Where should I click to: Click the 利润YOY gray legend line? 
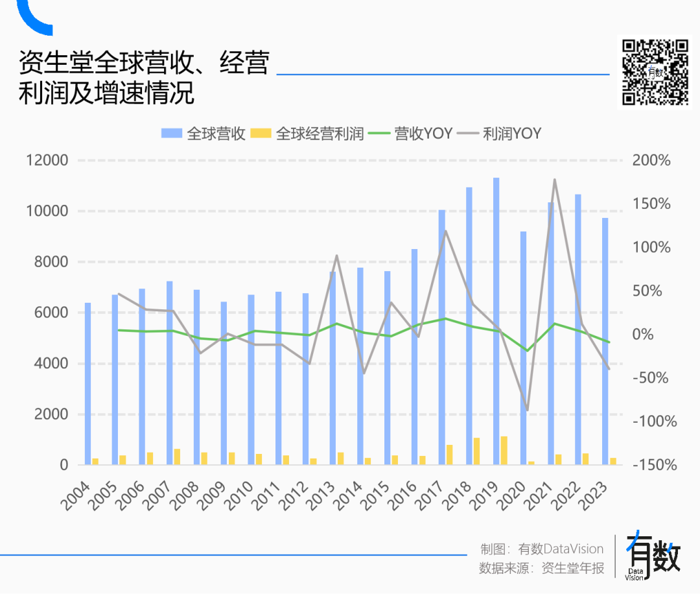(468, 133)
